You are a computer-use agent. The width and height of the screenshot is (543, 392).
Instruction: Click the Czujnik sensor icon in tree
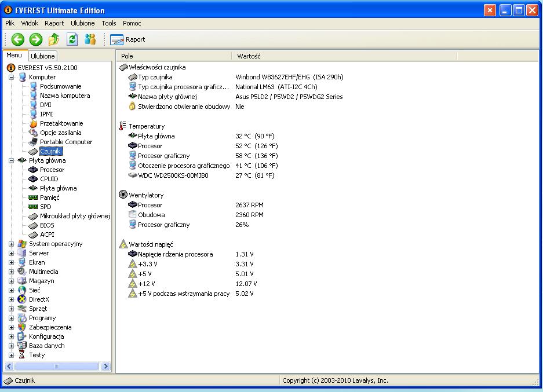33,152
